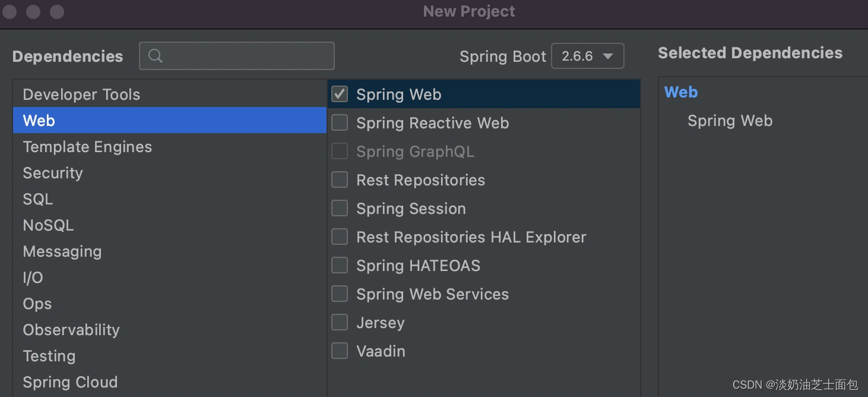Select the Jersey dependency checkbox
This screenshot has width=868, height=397.
pos(340,322)
